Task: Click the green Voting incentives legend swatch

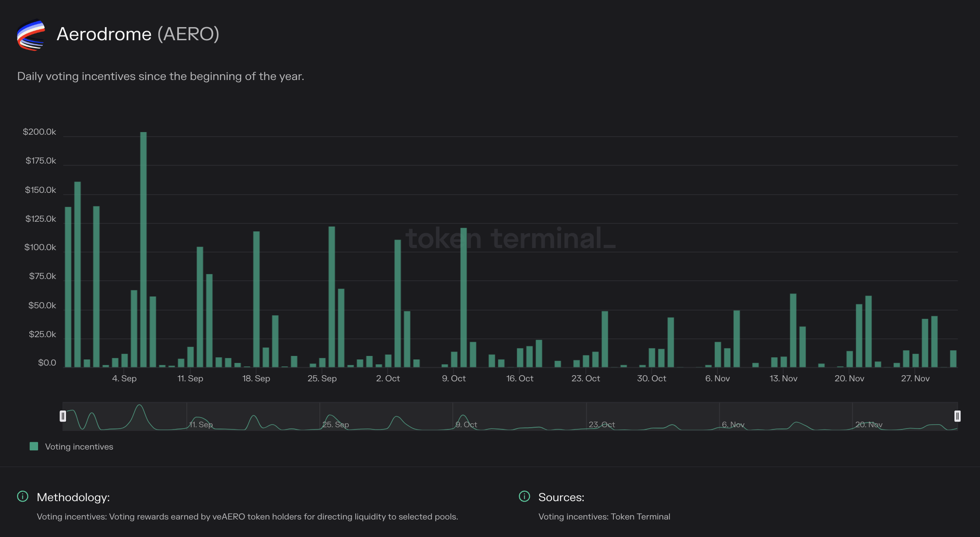Action: pos(34,446)
